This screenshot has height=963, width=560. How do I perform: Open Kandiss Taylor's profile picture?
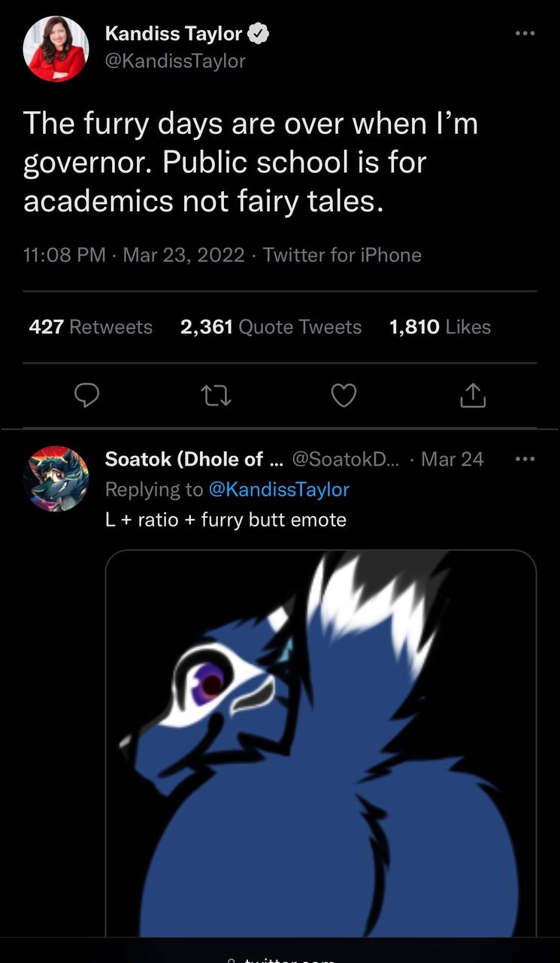[x=56, y=48]
